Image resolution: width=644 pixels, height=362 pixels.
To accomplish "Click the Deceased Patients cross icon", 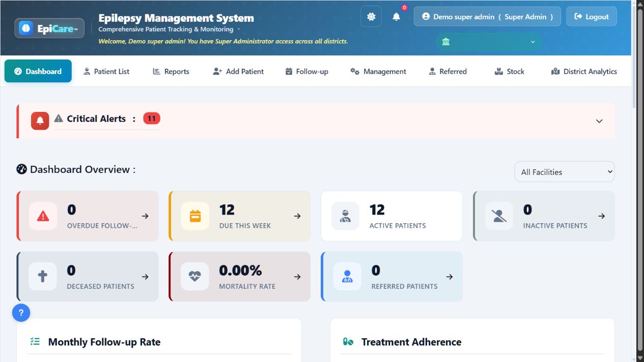I will coord(43,277).
